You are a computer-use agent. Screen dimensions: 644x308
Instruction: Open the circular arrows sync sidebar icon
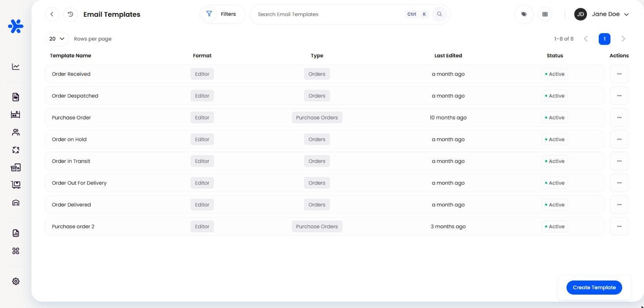point(16,150)
